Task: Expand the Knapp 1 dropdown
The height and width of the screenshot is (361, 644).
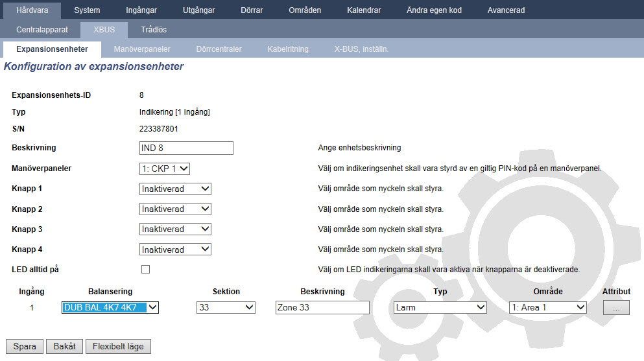Action: [175, 189]
